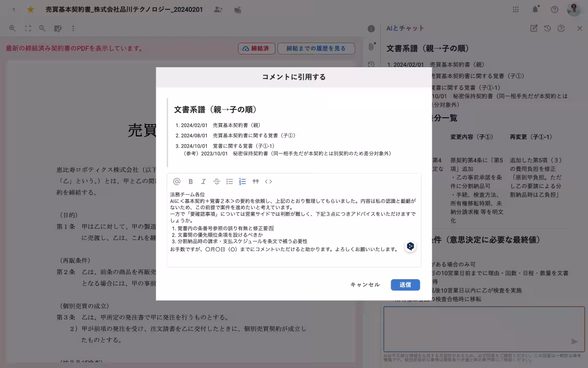Toggle the favorite star next to the document title
The height and width of the screenshot is (368, 588).
click(30, 9)
